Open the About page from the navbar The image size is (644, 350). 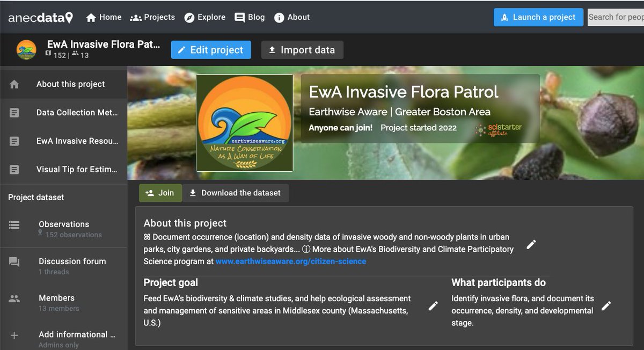pyautogui.click(x=292, y=17)
